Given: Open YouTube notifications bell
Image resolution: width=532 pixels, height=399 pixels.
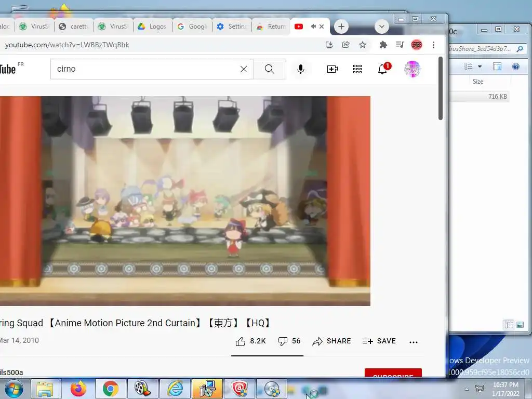Looking at the screenshot, I should (x=382, y=69).
